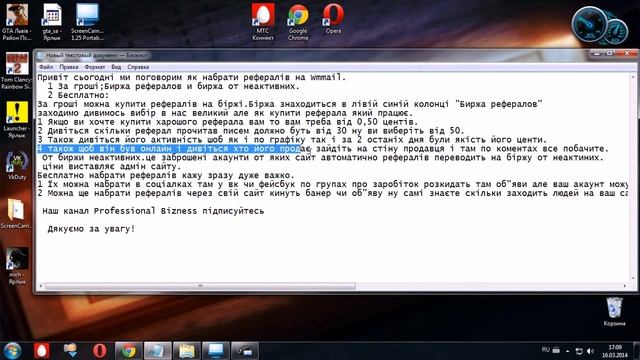Click the line "Дякуємо за увагу!"
Image resolution: width=640 pixels, height=360 pixels.
pos(91,229)
